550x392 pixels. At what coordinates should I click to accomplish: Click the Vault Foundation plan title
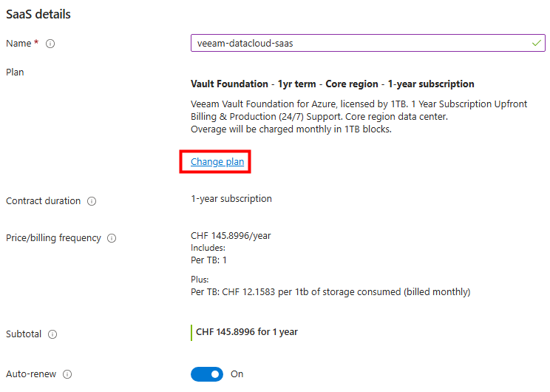click(x=332, y=84)
